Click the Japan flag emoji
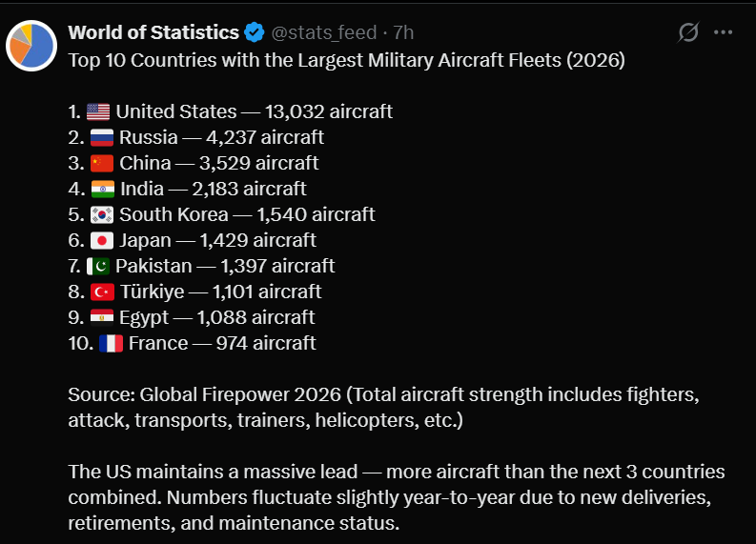Image resolution: width=756 pixels, height=544 pixels. [102, 240]
